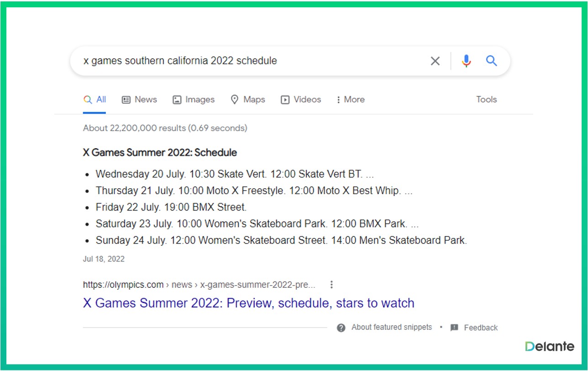
Task: Submit search using magnifying glass icon
Action: (x=491, y=61)
